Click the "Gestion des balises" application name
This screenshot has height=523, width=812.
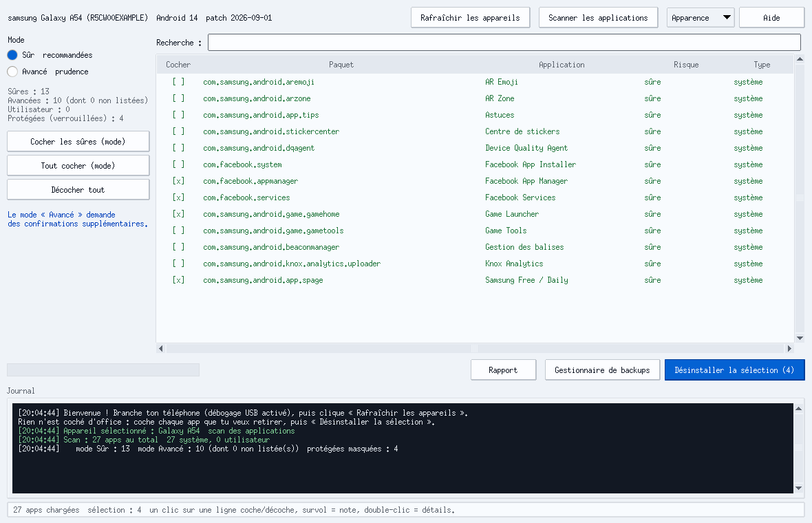[x=524, y=247]
